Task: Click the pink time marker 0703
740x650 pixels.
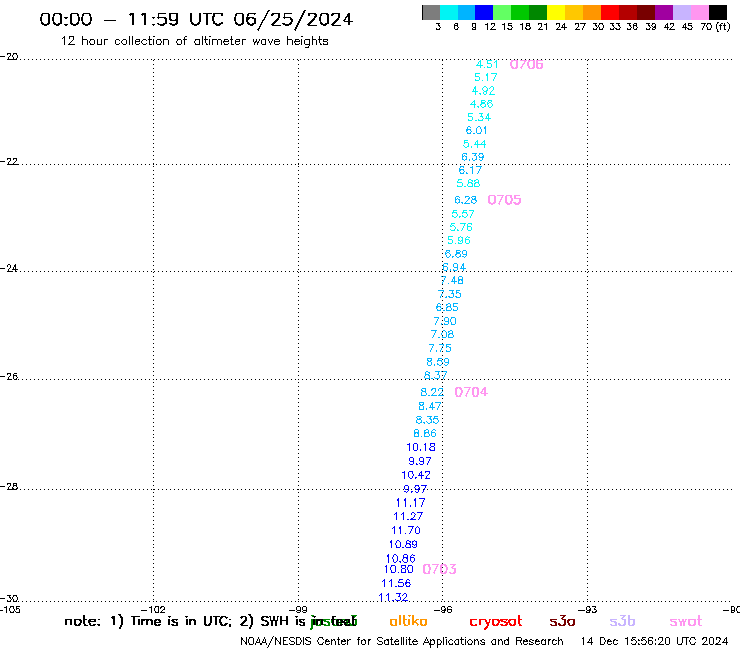Action: coord(439,569)
